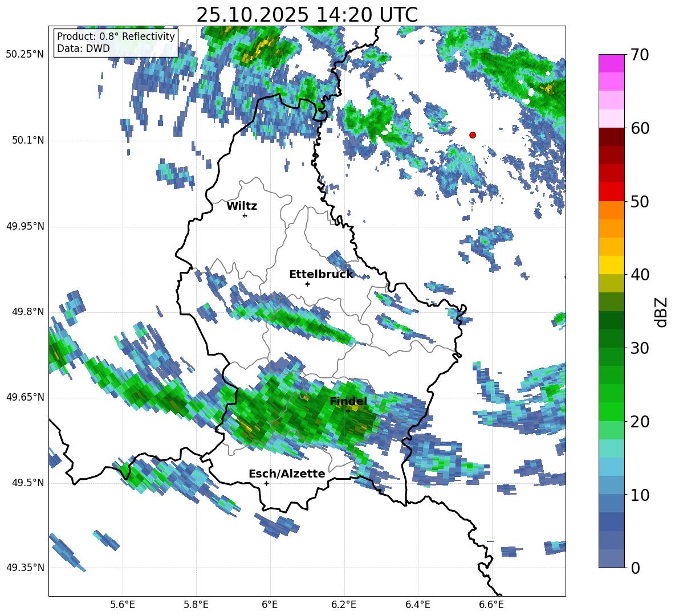The image size is (675, 616).
Task: Click the 50.1°N latitude label
Action: pos(28,140)
